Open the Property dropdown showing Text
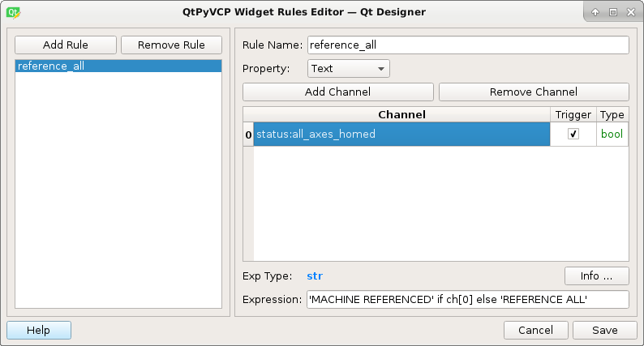The width and height of the screenshot is (644, 346). coord(348,69)
